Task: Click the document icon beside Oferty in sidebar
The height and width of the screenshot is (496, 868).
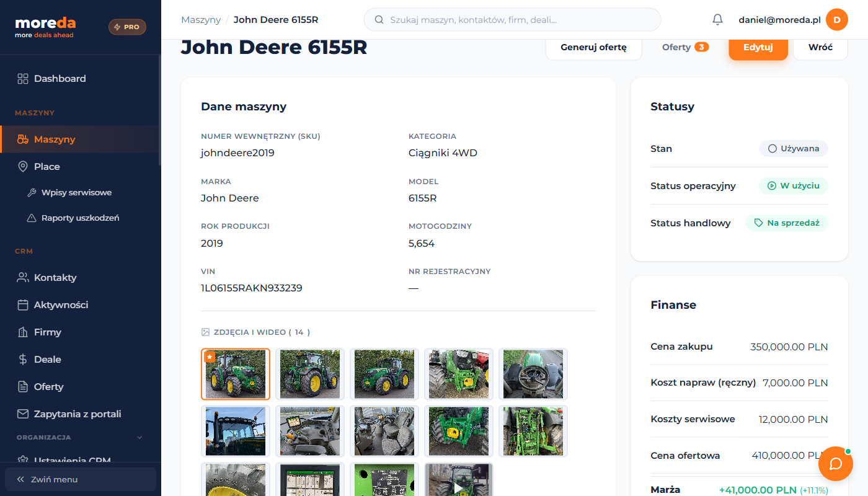Action: (x=23, y=387)
